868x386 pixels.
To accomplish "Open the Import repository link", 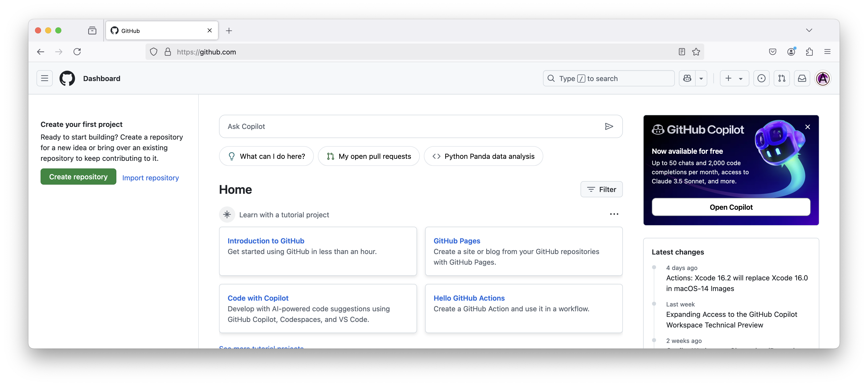I will (150, 178).
